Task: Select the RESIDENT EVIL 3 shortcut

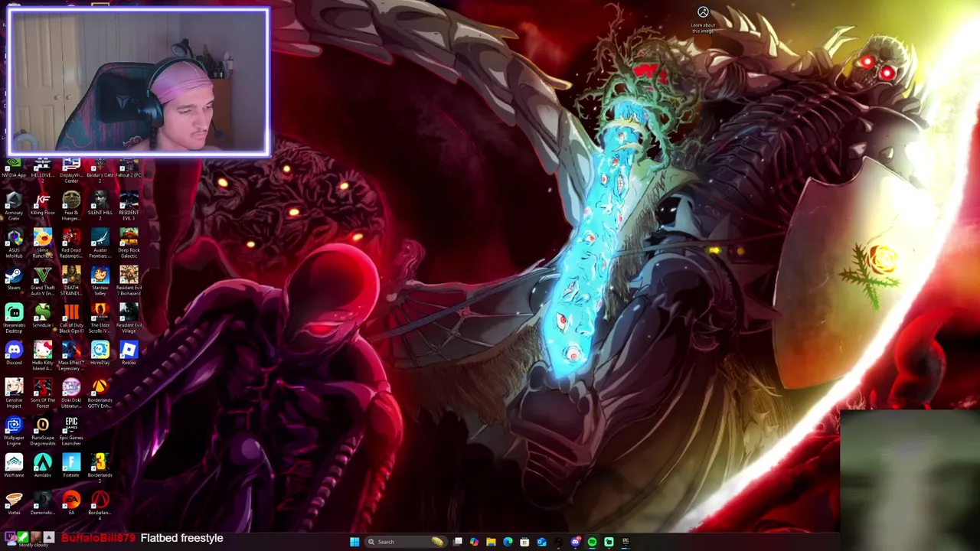Action: pos(129,205)
